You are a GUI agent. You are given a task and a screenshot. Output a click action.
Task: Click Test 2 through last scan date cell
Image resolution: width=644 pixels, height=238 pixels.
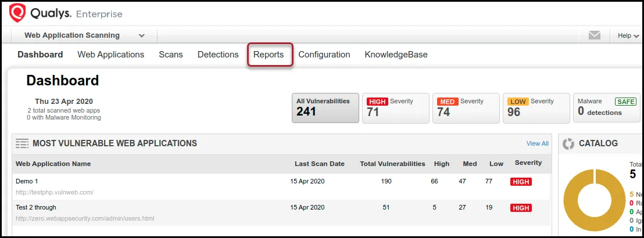tap(307, 207)
